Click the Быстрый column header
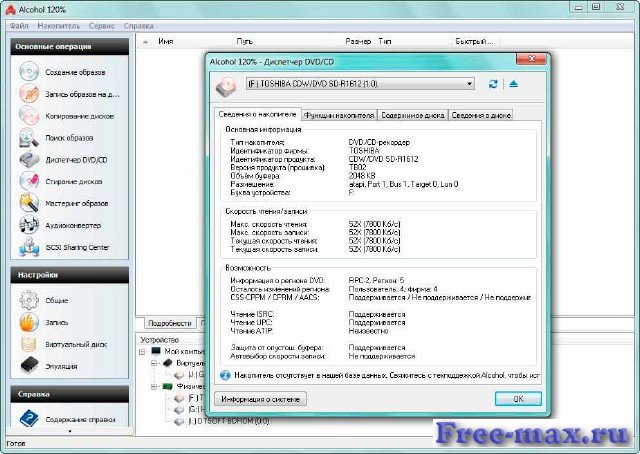Image resolution: width=640 pixels, height=454 pixels. (x=474, y=41)
